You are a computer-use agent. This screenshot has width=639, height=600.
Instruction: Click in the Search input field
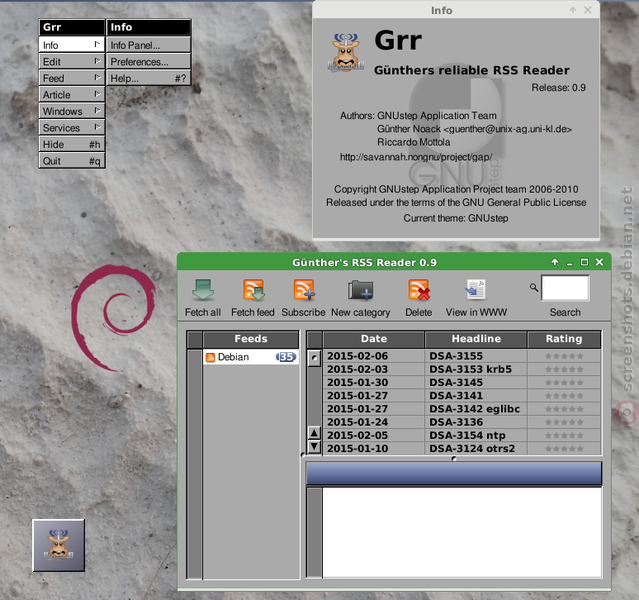[x=565, y=288]
